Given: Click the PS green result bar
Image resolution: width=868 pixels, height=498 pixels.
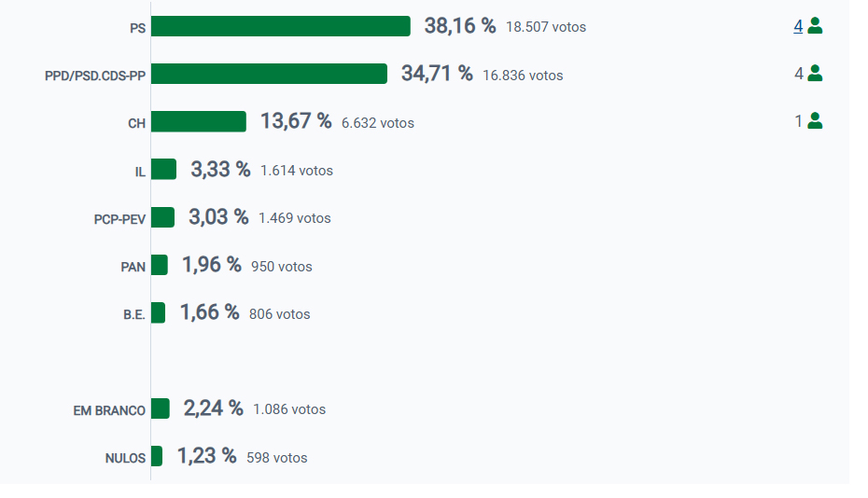Looking at the screenshot, I should pyautogui.click(x=280, y=26).
